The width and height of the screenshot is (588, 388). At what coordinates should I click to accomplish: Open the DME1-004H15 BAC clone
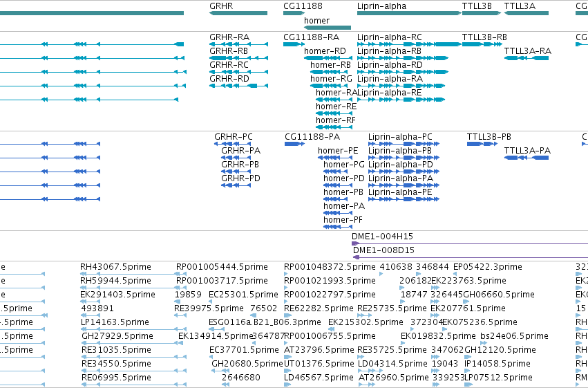coord(470,243)
